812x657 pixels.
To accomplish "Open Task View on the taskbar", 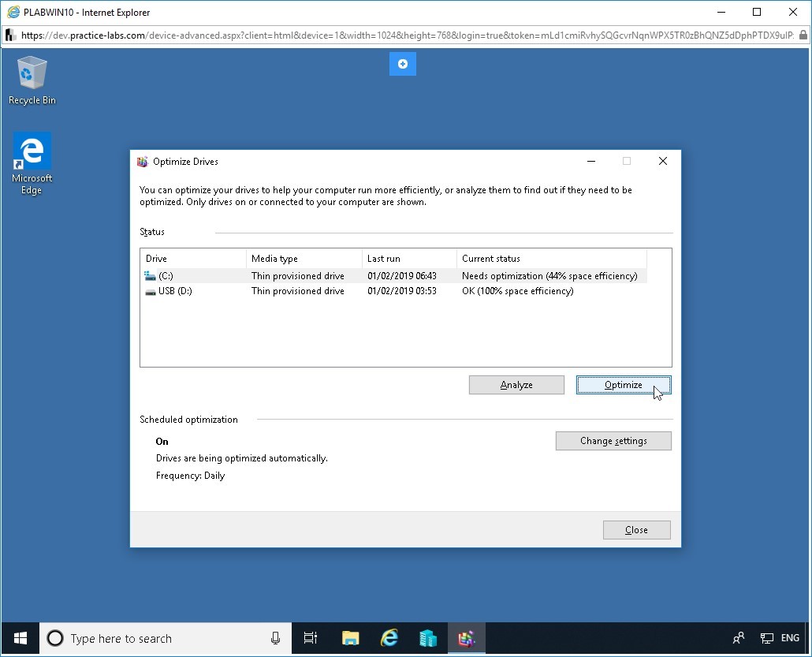I will (310, 638).
